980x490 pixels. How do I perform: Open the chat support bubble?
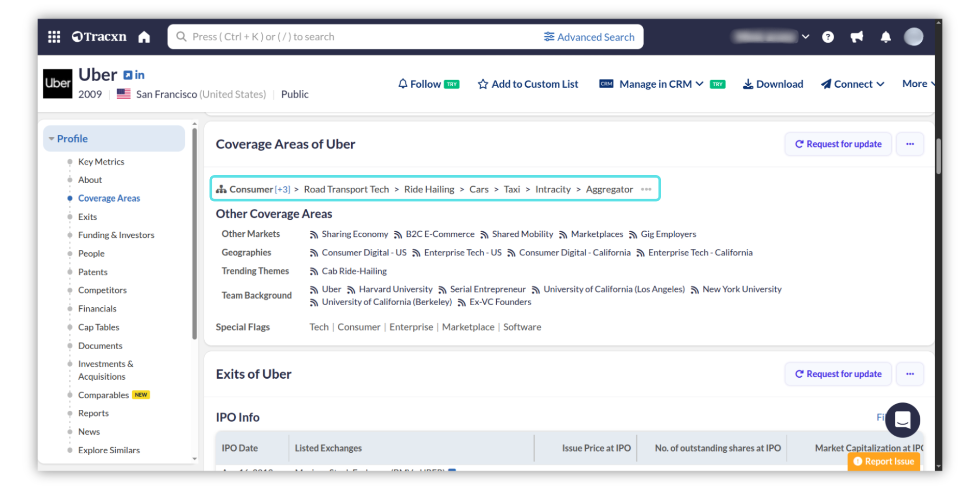(x=902, y=420)
